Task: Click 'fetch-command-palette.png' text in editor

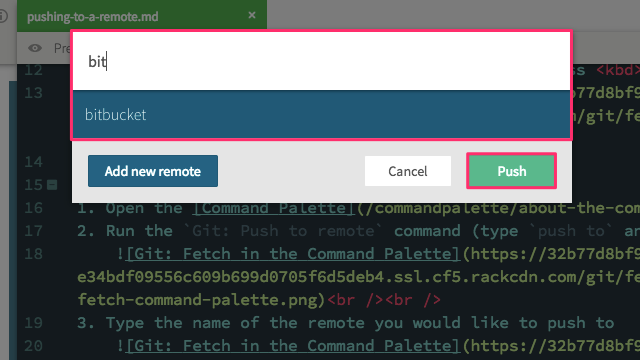Action: tap(199, 300)
